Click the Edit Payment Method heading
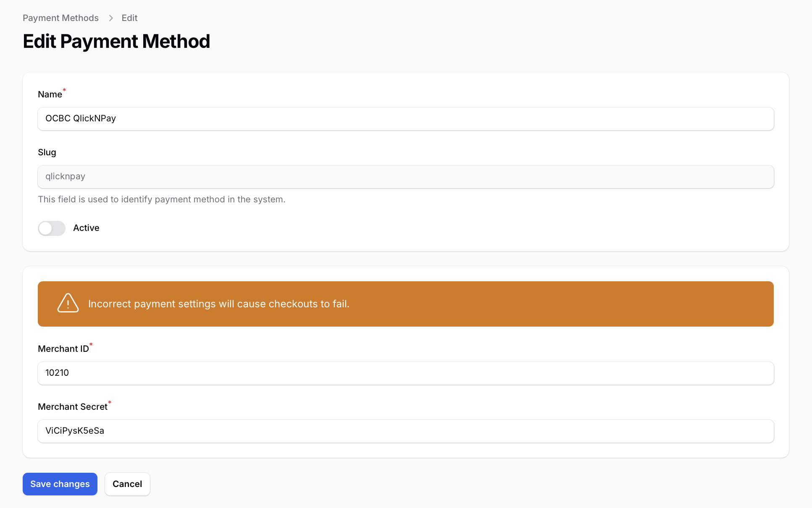812x508 pixels. click(x=116, y=42)
